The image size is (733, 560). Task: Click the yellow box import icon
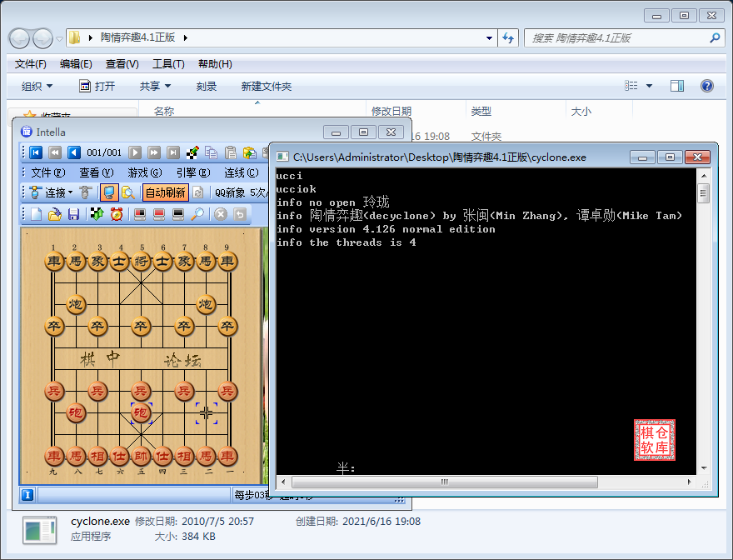[250, 152]
